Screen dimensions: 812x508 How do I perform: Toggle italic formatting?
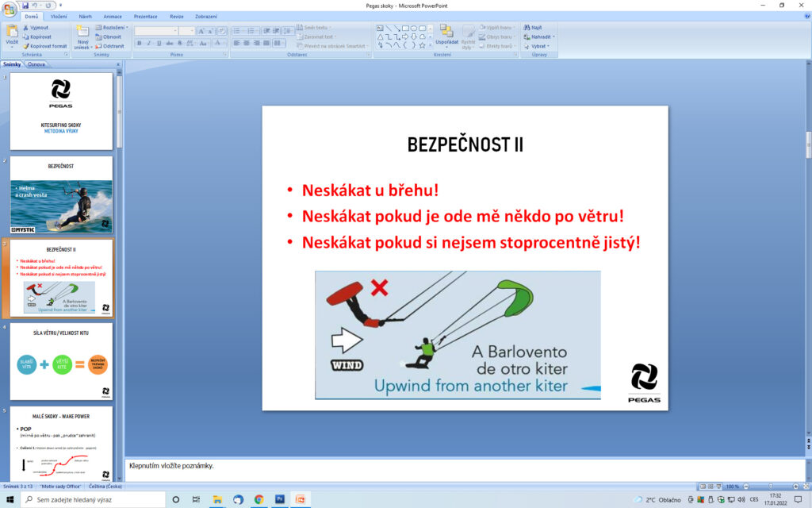click(x=148, y=43)
